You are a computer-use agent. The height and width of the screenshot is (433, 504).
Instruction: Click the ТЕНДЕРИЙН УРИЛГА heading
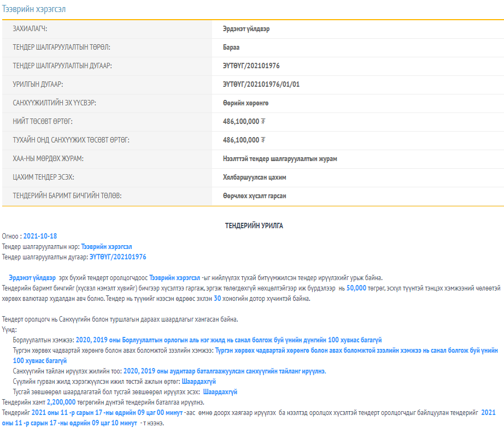[x=254, y=226]
